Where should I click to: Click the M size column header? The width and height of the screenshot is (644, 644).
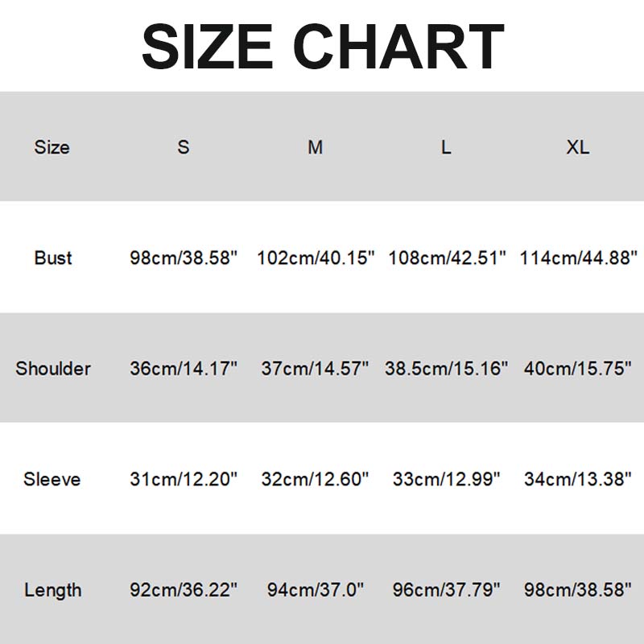click(x=315, y=147)
